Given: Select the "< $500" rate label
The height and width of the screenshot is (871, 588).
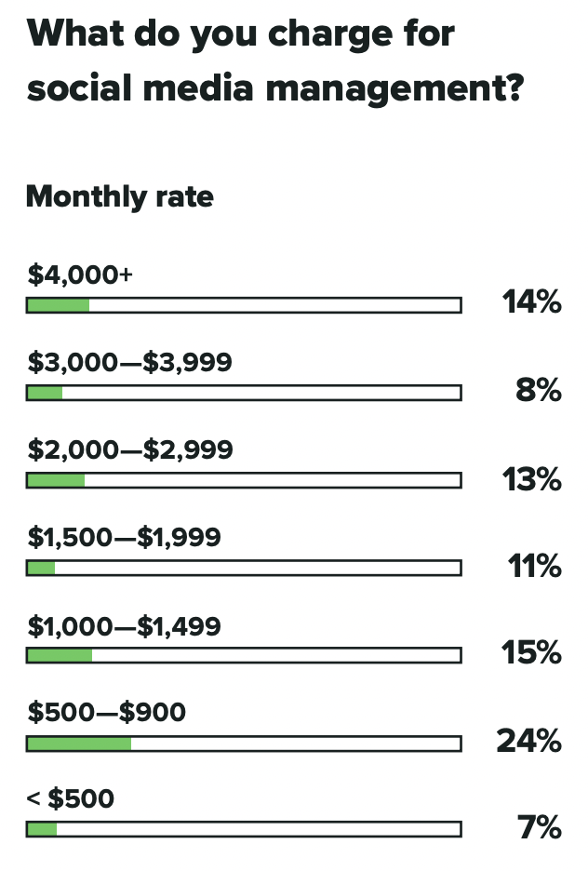Looking at the screenshot, I should [x=71, y=799].
